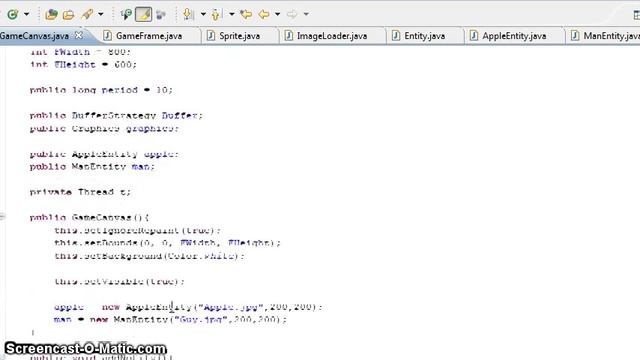Click the Back navigation arrow

click(264, 14)
